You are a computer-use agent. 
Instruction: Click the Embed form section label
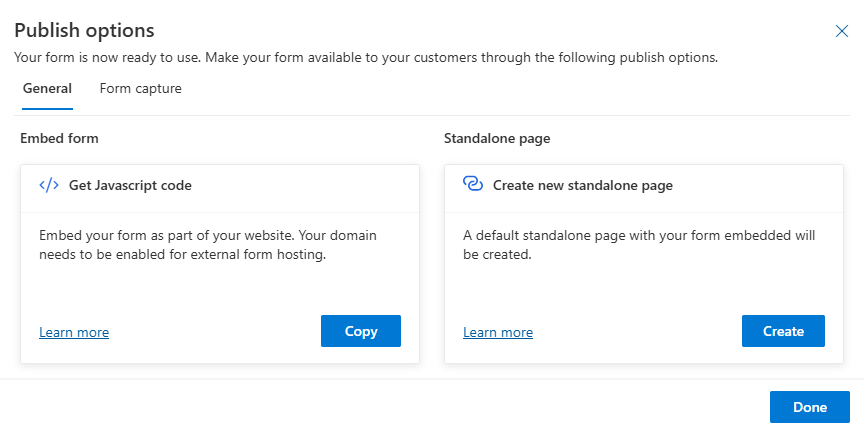point(59,138)
